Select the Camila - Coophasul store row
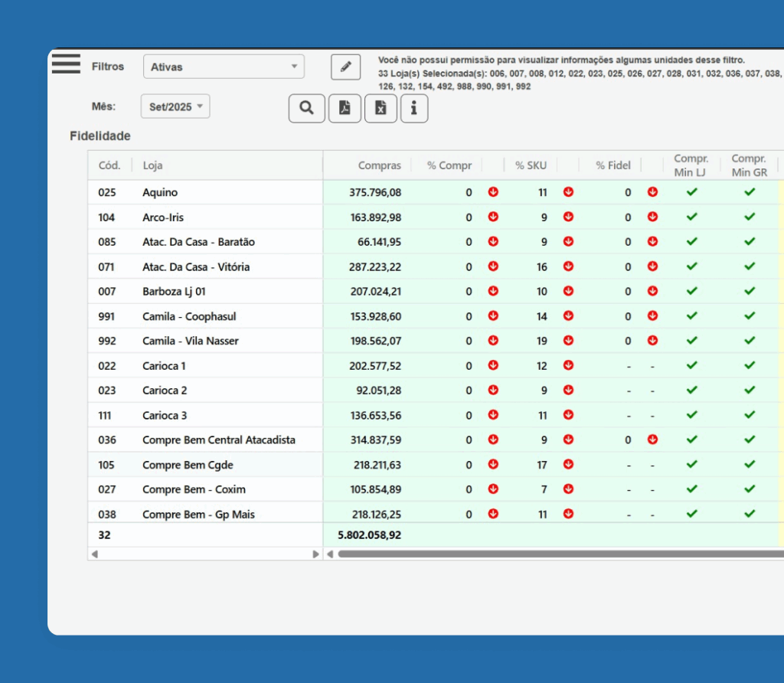The width and height of the screenshot is (784, 683). coord(189,316)
